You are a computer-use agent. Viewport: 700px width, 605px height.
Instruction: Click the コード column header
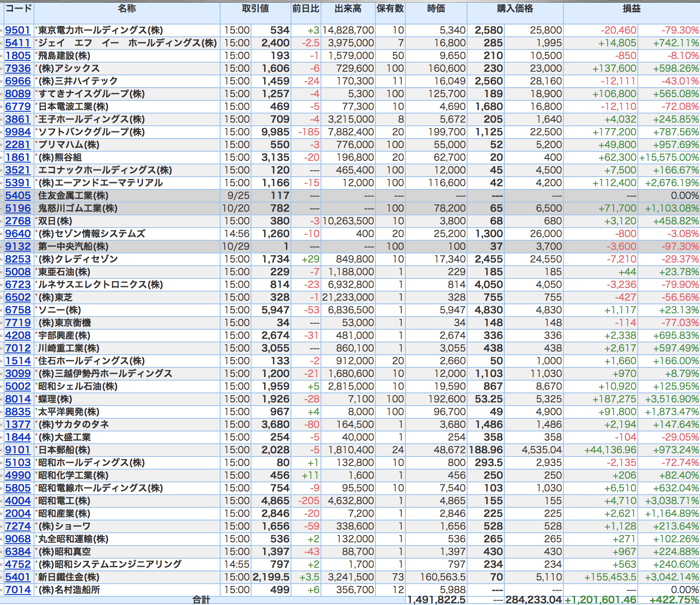(x=19, y=9)
